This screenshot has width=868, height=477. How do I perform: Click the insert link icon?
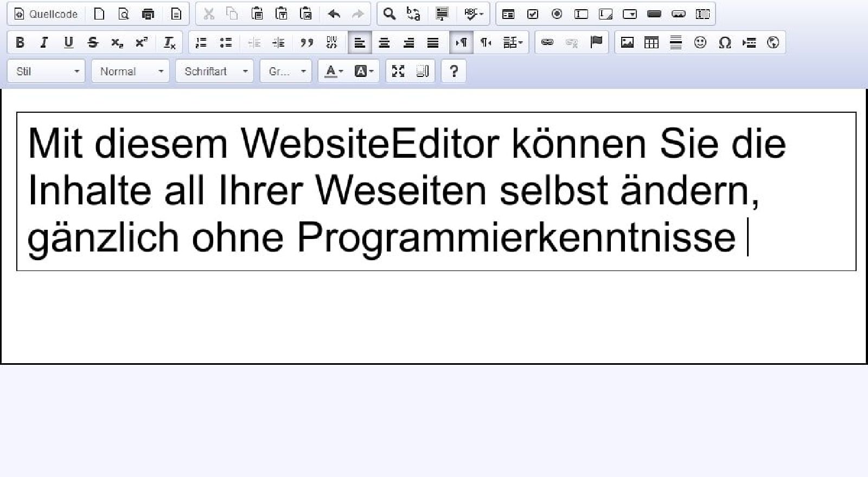click(x=547, y=42)
